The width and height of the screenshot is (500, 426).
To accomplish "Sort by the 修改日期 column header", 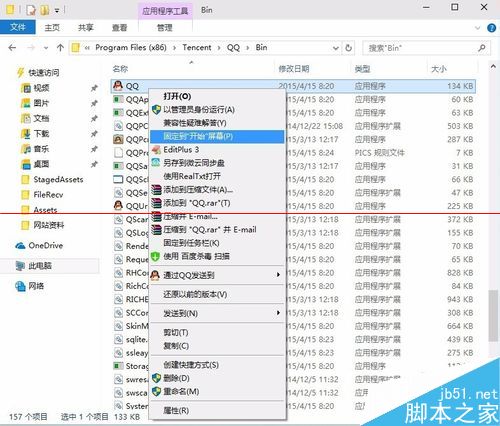I will (x=294, y=69).
